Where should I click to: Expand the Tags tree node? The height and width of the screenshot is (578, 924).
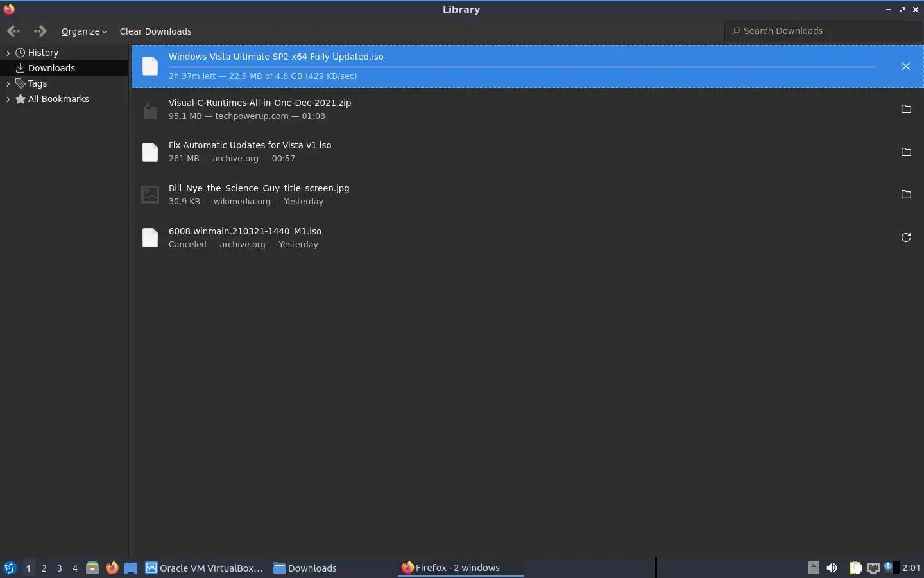8,83
